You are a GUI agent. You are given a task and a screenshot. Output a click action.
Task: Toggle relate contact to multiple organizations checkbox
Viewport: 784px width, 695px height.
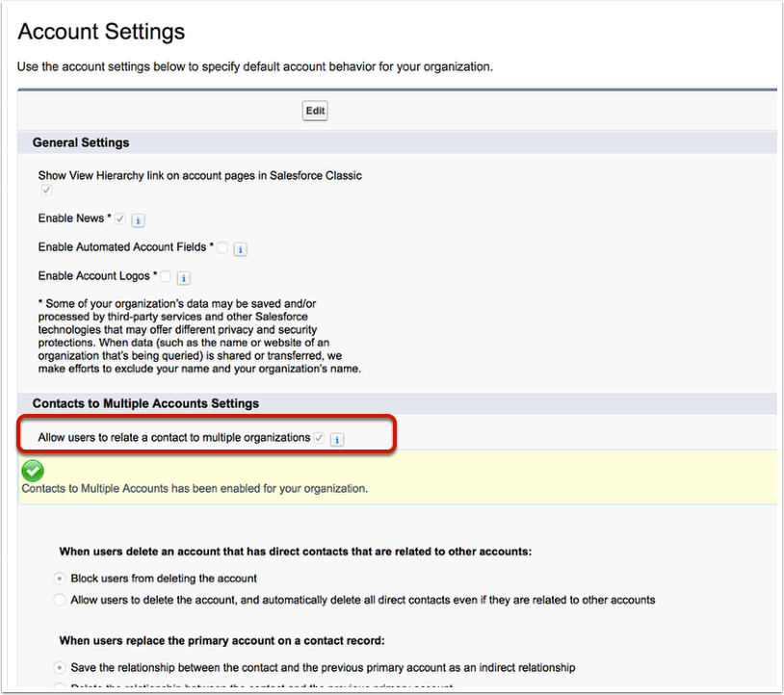(319, 438)
